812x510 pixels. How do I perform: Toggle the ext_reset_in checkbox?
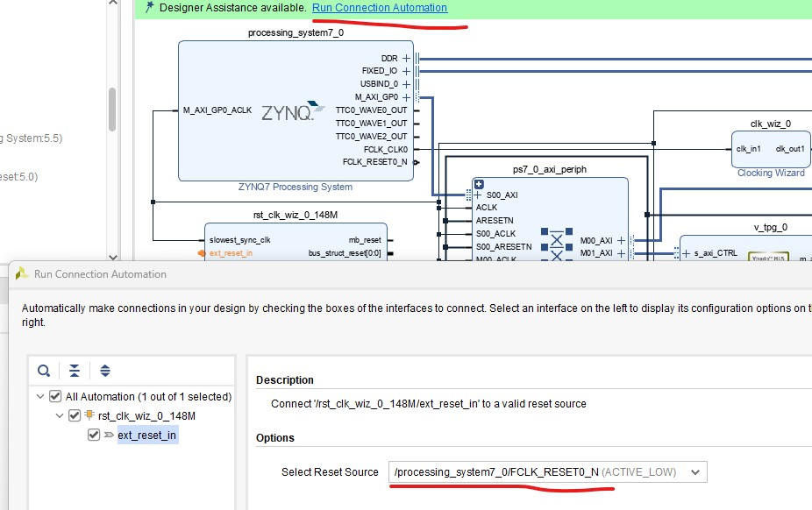point(94,436)
